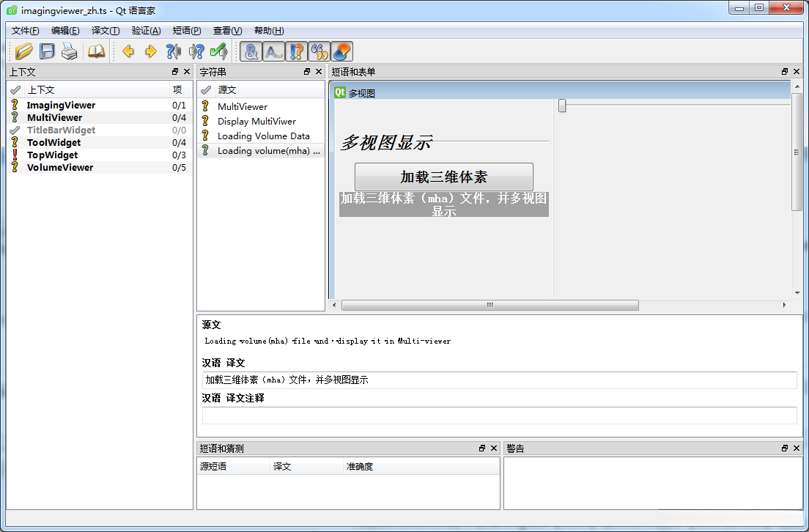Float the 警告 panel
The width and height of the screenshot is (809, 532).
785,448
